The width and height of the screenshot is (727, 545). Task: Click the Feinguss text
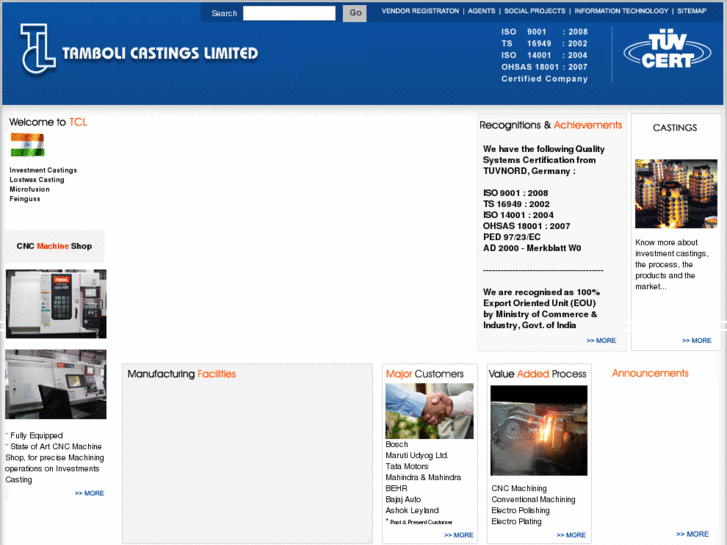pos(25,199)
